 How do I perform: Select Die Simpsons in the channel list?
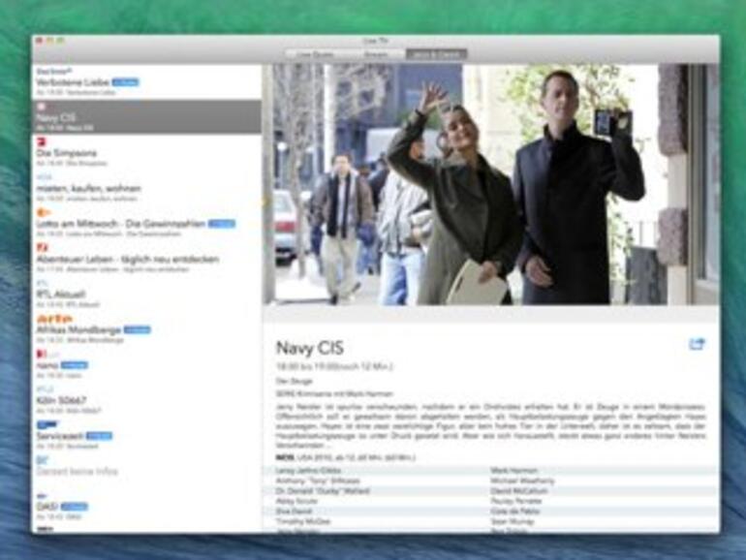[x=146, y=152]
